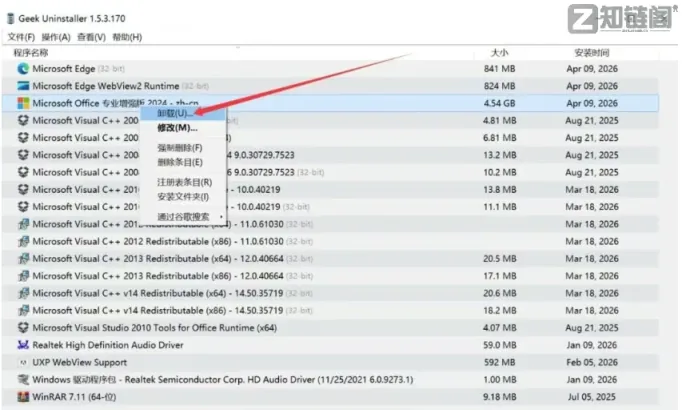The image size is (682, 410).
Task: Click Windows 驱动程序包 Realtek row icon
Action: click(23, 380)
